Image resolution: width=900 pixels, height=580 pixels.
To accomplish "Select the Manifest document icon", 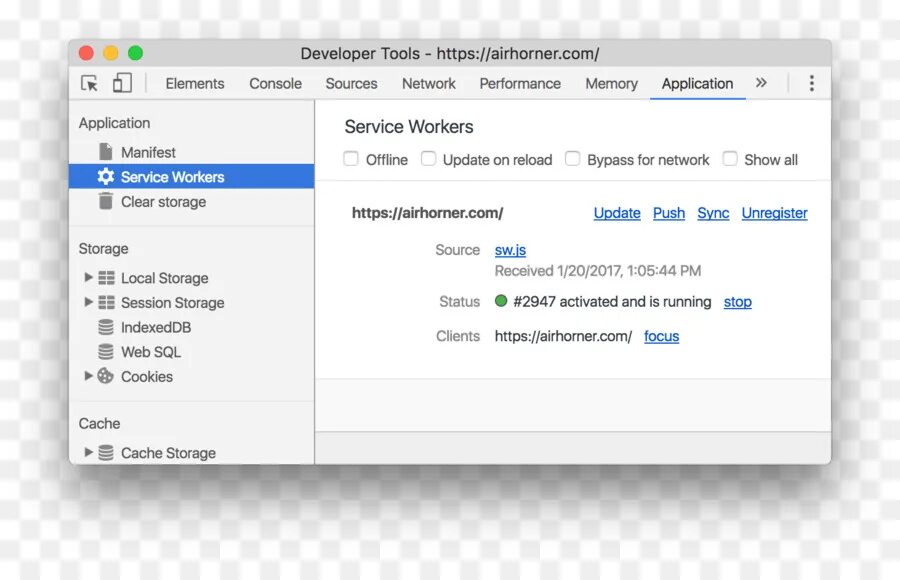I will pyautogui.click(x=106, y=152).
